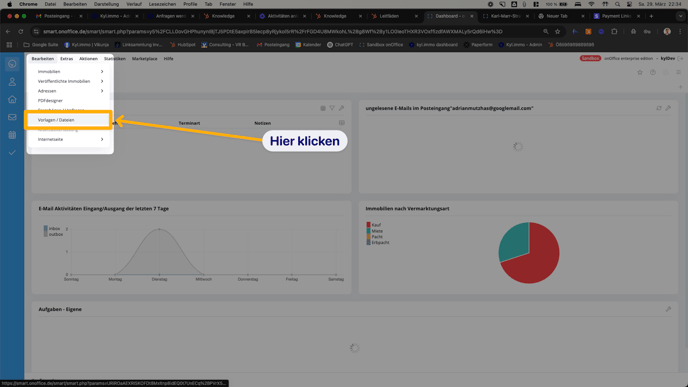Toggle the inbox series in email chart legend

[51, 229]
